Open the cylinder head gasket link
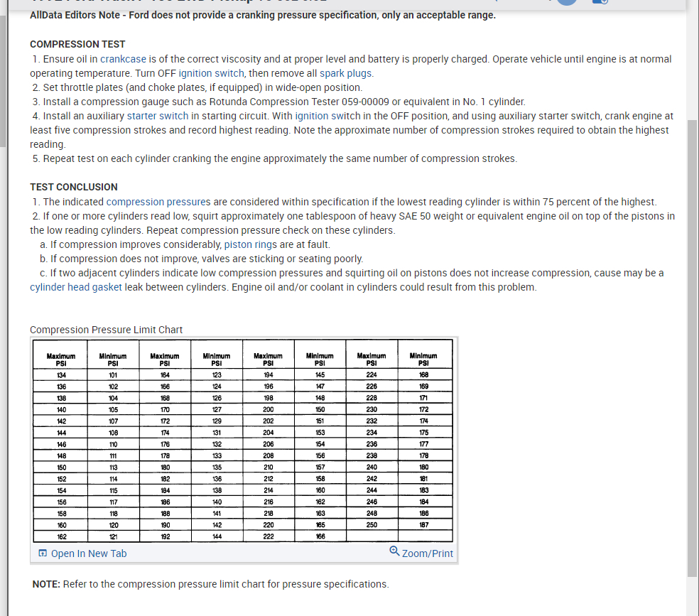The height and width of the screenshot is (616, 699). (x=76, y=288)
